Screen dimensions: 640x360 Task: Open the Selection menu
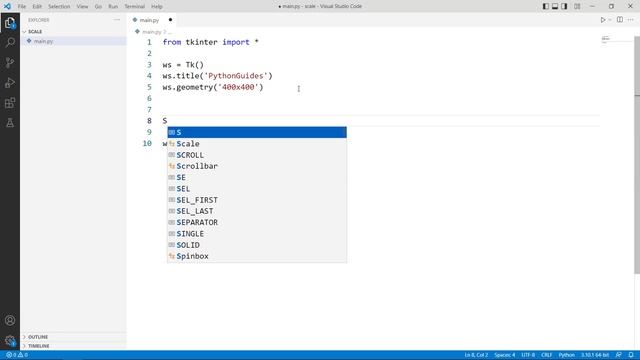tap(59, 7)
